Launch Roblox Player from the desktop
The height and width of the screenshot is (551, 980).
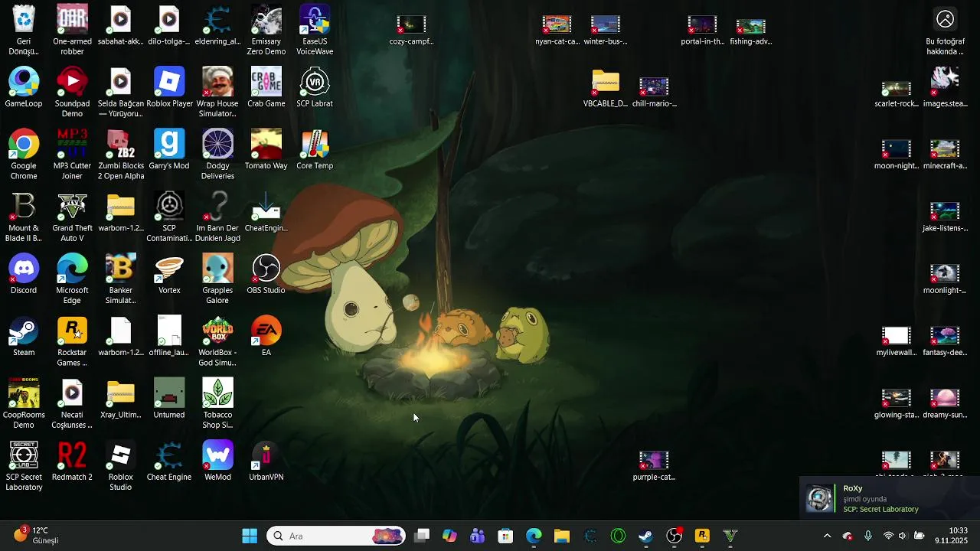169,86
